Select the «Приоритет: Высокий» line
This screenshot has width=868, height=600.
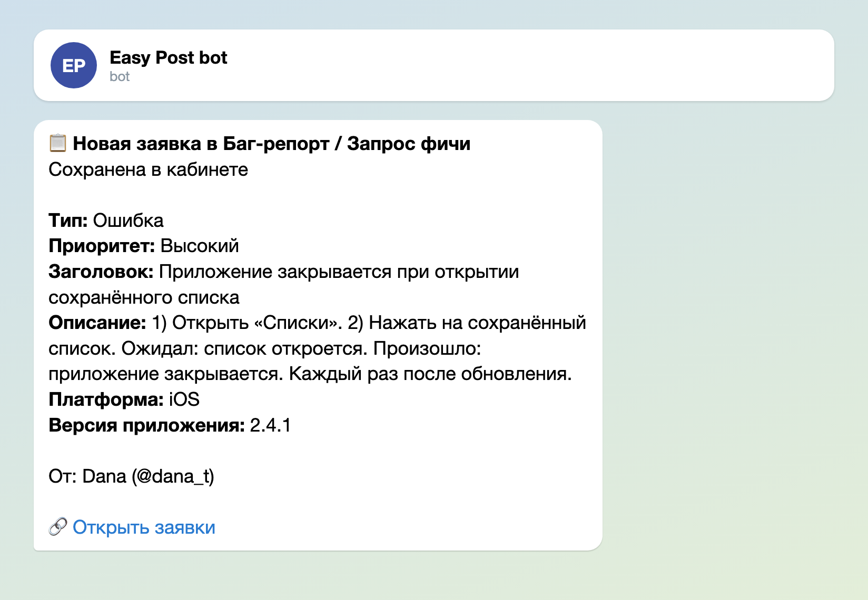coord(143,246)
